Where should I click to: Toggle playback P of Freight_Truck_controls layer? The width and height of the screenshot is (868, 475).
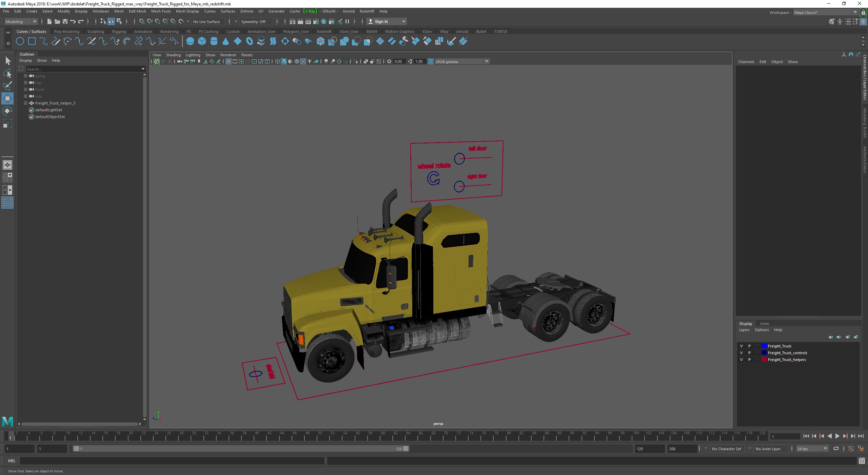tap(749, 353)
